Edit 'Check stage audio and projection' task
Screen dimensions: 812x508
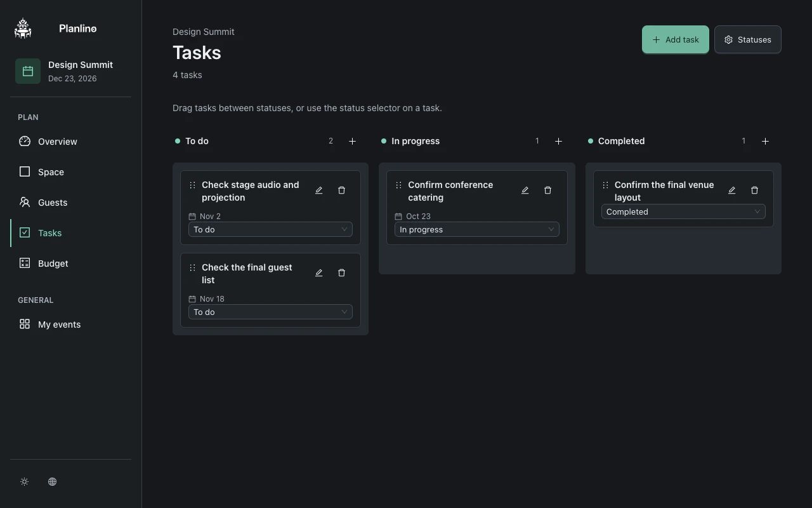point(319,190)
